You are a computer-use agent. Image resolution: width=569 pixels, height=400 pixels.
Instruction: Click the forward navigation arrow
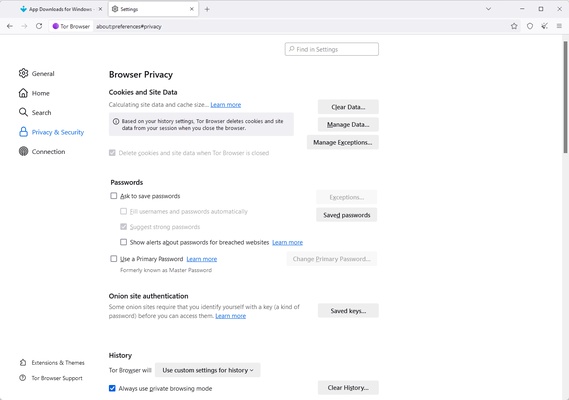(x=24, y=26)
